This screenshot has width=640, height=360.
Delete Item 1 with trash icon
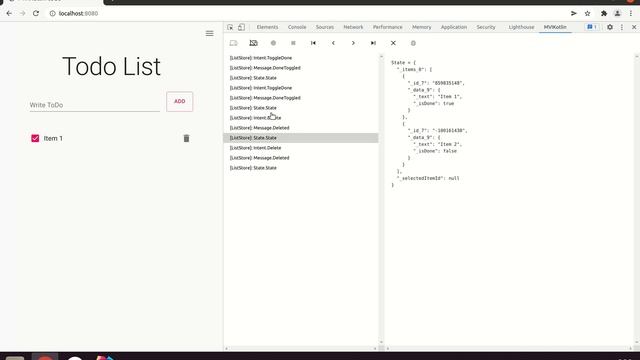point(186,138)
